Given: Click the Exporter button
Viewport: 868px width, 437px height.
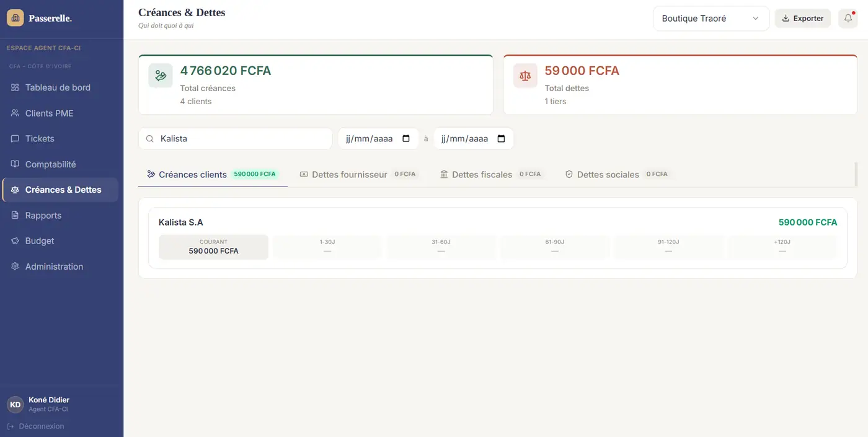Looking at the screenshot, I should [803, 19].
